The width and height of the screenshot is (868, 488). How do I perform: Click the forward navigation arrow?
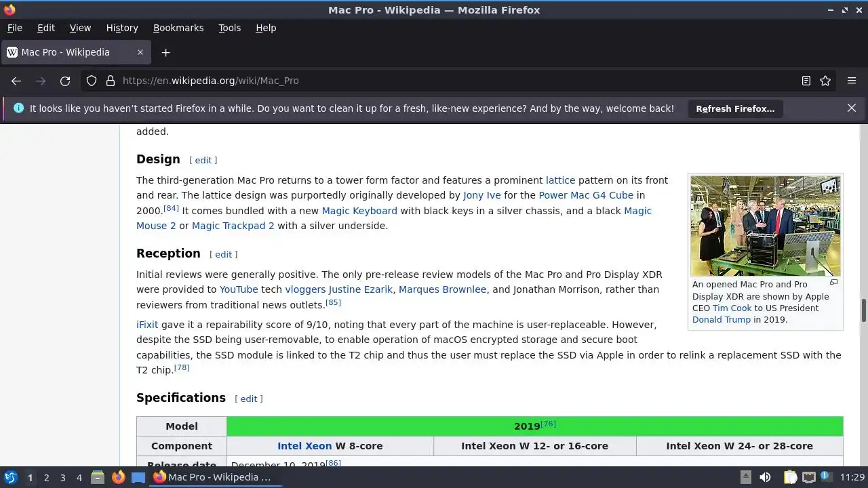(x=41, y=81)
